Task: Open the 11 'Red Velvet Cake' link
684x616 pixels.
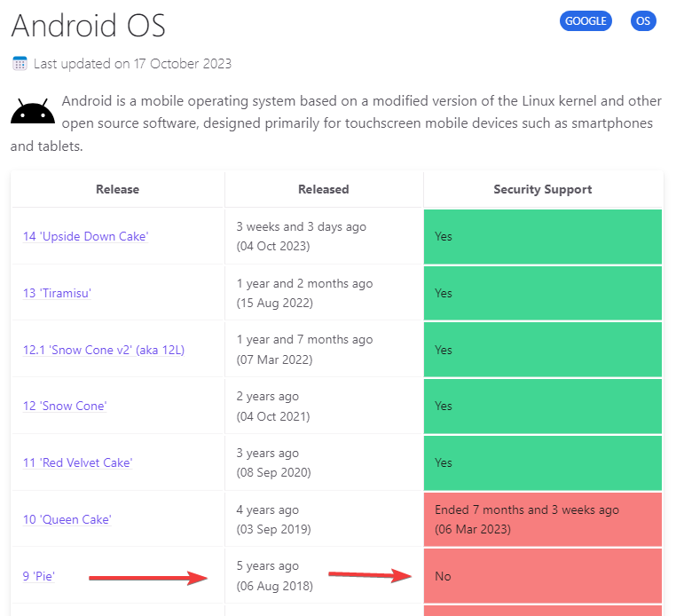Action: coord(77,462)
